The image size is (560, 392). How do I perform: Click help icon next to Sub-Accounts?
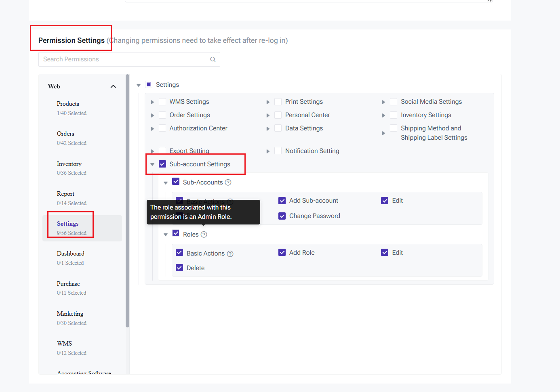(x=228, y=182)
